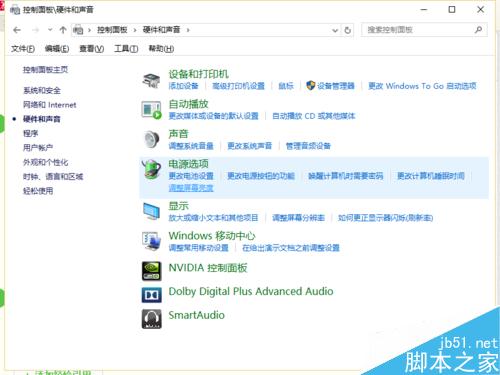Expand chevron before 控制面板 breadcrumb

pos(89,30)
